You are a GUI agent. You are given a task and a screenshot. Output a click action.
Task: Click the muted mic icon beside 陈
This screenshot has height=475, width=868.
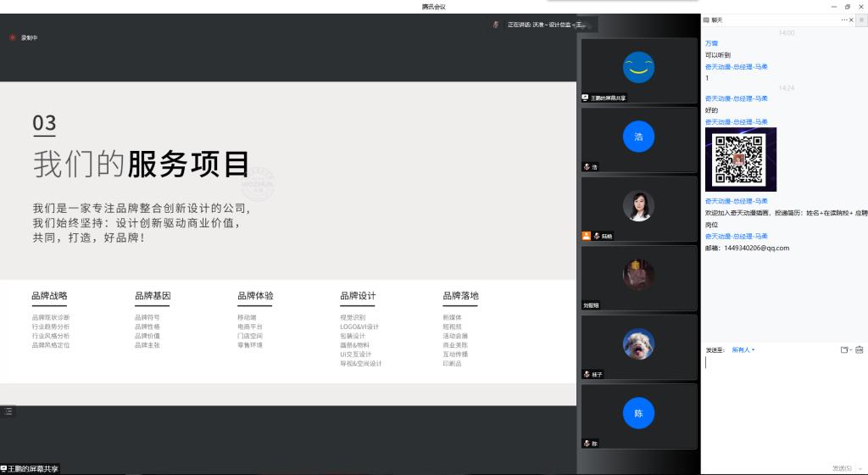[x=587, y=444]
